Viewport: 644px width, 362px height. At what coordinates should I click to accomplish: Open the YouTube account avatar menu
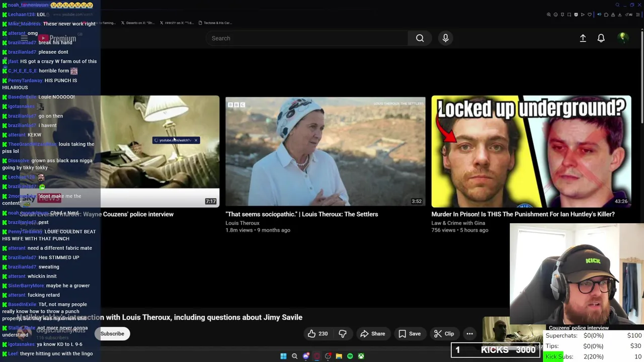622,38
